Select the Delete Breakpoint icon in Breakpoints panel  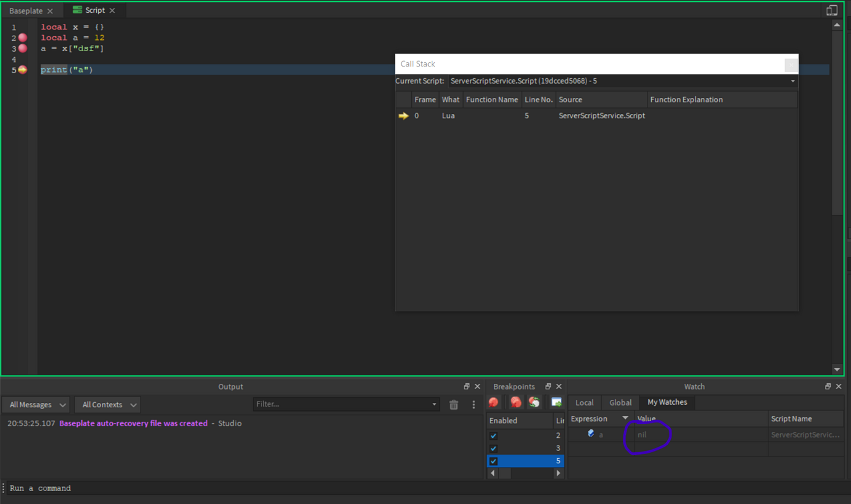[x=493, y=402]
